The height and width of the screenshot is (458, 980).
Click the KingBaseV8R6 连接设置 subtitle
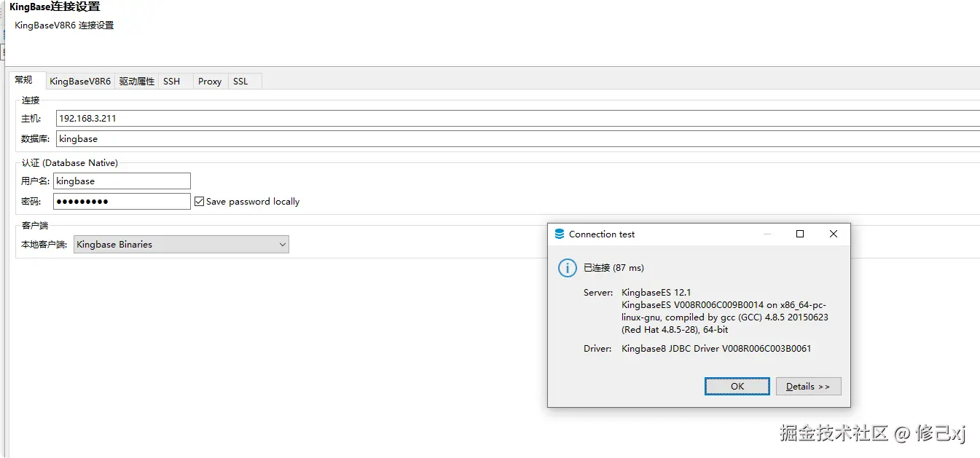click(x=64, y=25)
